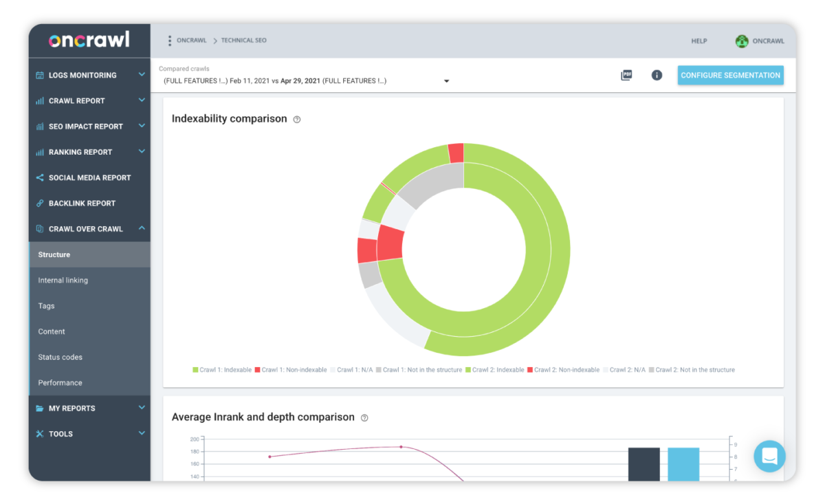
Task: Open the chat support widget
Action: coord(769,456)
